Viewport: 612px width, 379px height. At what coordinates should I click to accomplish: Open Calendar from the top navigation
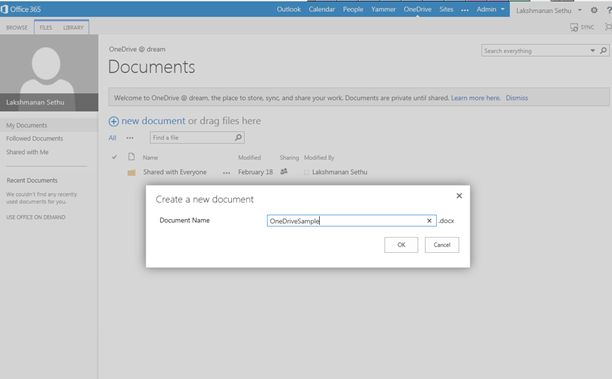pyautogui.click(x=322, y=9)
